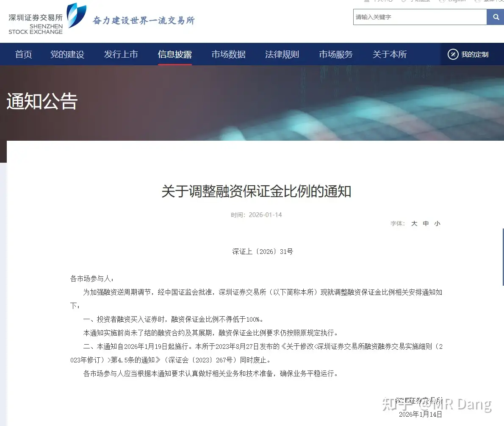504x426 pixels.
Task: Click inside the keyword search input box
Action: pyautogui.click(x=419, y=17)
